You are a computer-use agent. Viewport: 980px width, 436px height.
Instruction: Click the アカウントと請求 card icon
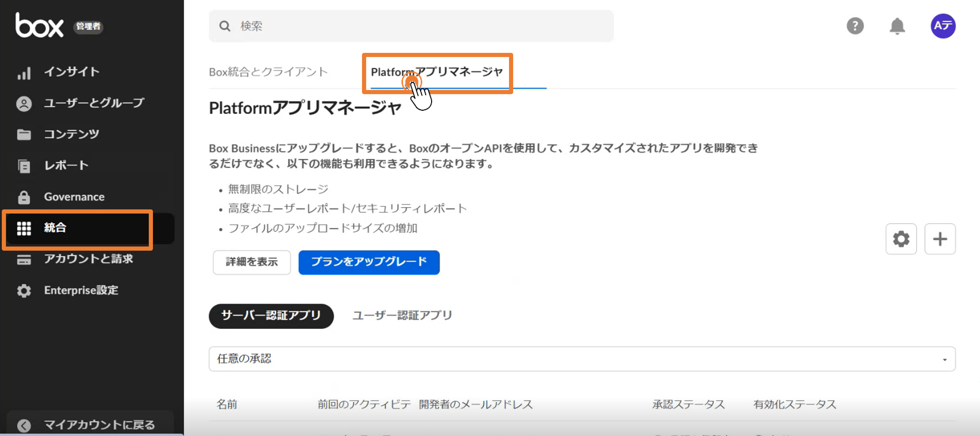click(24, 260)
